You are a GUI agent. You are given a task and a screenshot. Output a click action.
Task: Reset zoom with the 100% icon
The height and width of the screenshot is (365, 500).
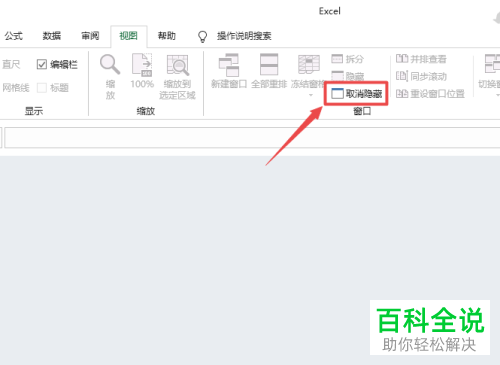point(142,65)
